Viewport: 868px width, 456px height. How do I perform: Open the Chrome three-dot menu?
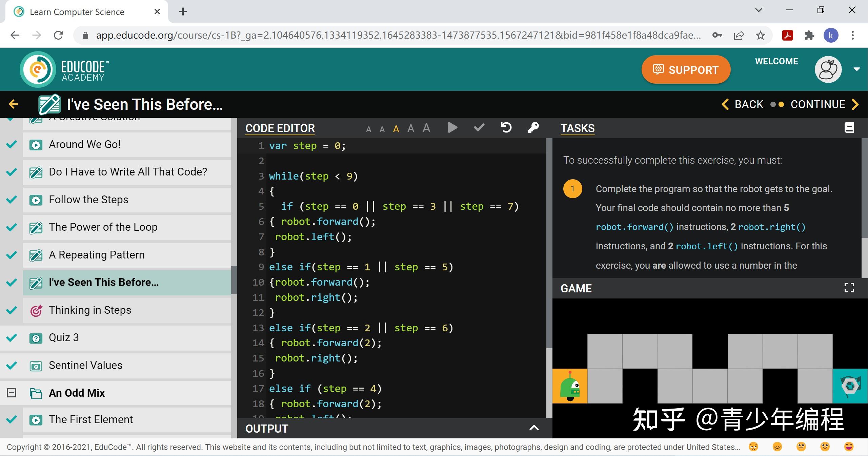(853, 35)
